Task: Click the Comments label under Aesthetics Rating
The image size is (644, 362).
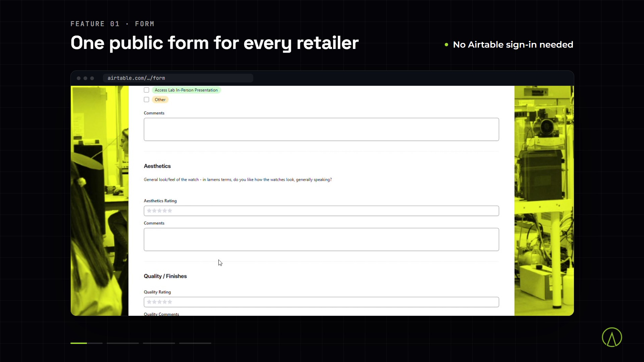Action: 154,223
